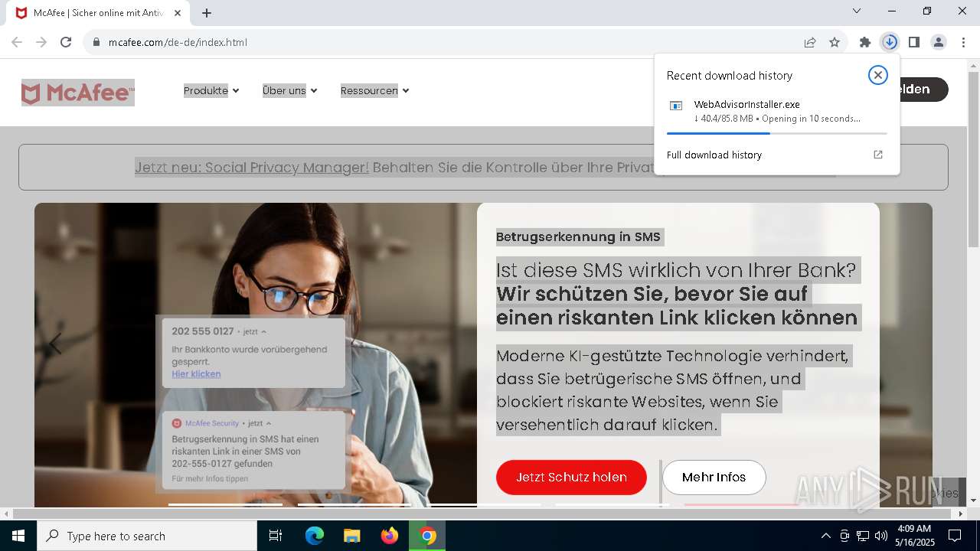Click the browser forward arrow

tap(41, 42)
